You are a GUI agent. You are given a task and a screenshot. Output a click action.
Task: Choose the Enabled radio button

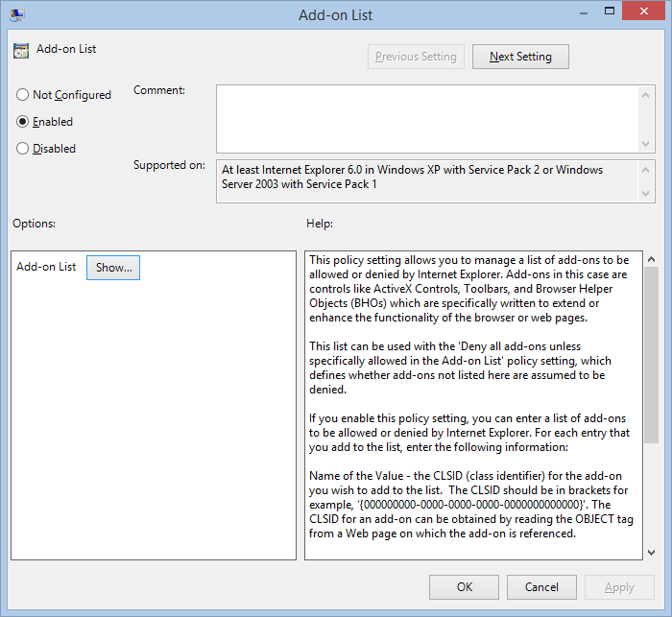click(x=23, y=122)
